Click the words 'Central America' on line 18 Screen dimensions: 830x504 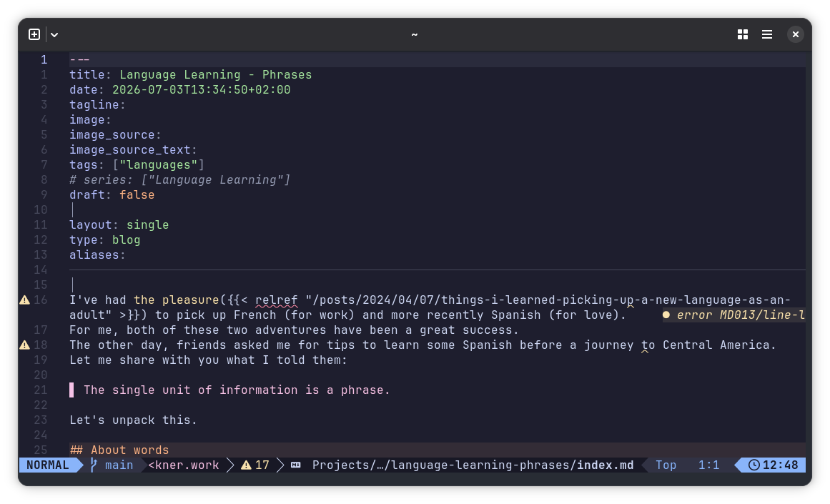[x=716, y=345]
